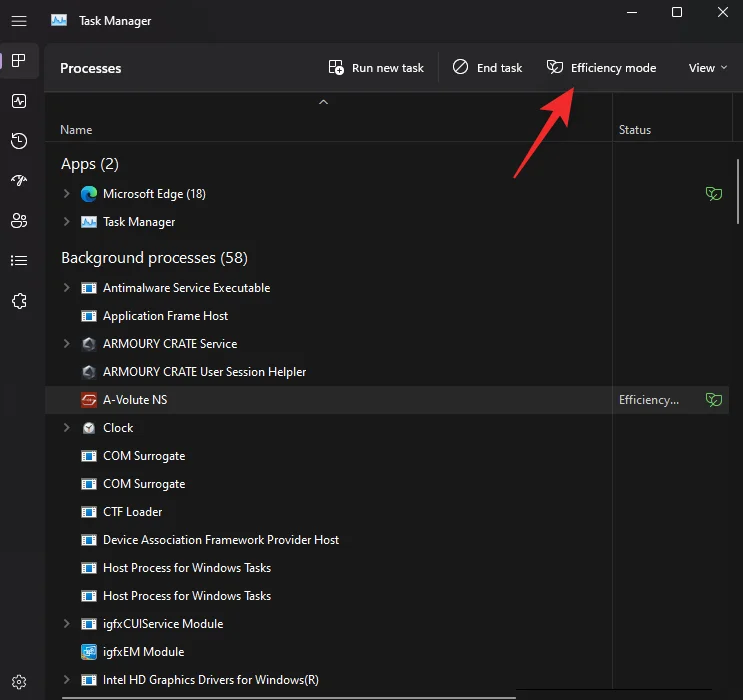This screenshot has width=743, height=700.
Task: Toggle Efficiency mode for selected process
Action: [x=601, y=68]
